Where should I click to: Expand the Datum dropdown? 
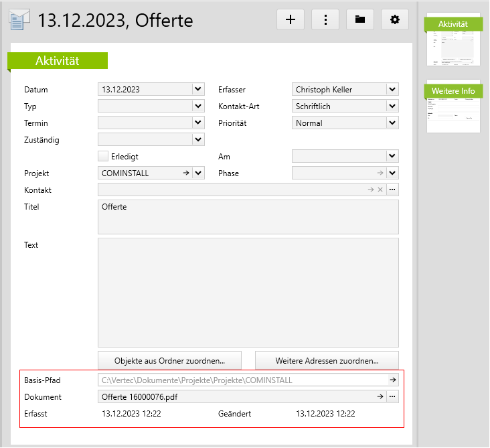click(x=197, y=89)
